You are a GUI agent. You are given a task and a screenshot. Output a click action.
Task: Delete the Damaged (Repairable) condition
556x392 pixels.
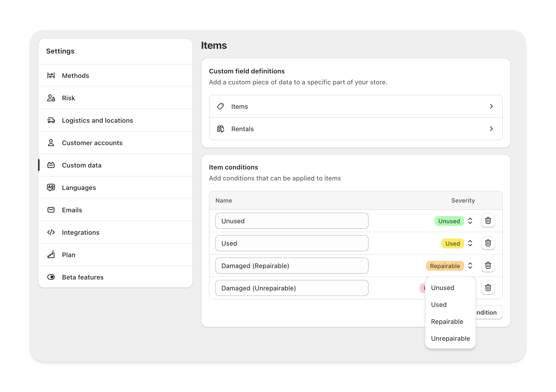point(488,265)
